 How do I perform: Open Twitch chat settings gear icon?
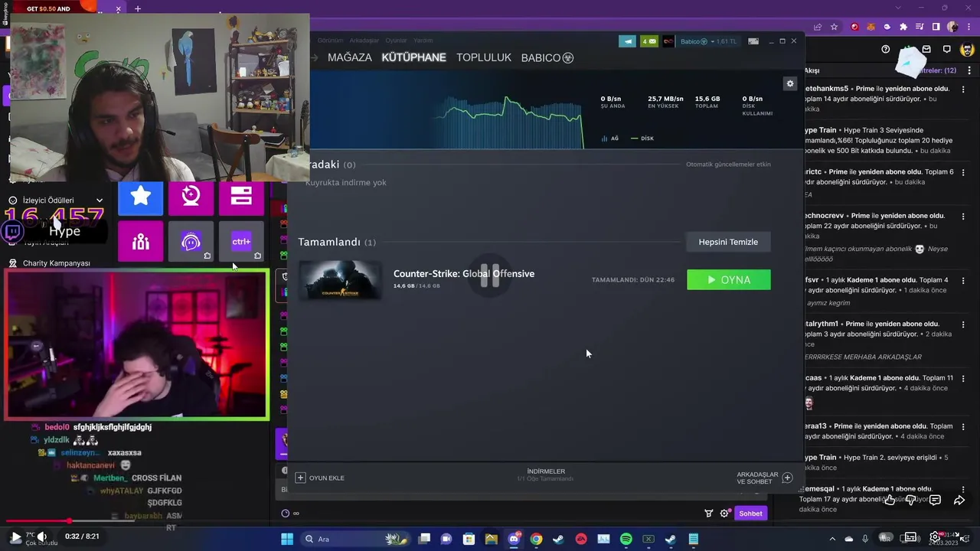pos(724,514)
